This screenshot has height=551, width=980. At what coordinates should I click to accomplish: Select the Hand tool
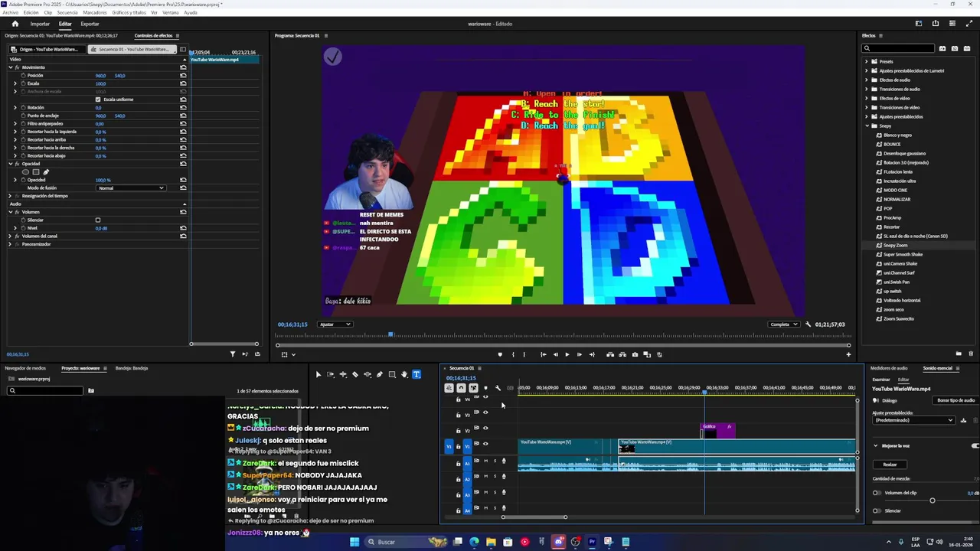[x=404, y=374]
